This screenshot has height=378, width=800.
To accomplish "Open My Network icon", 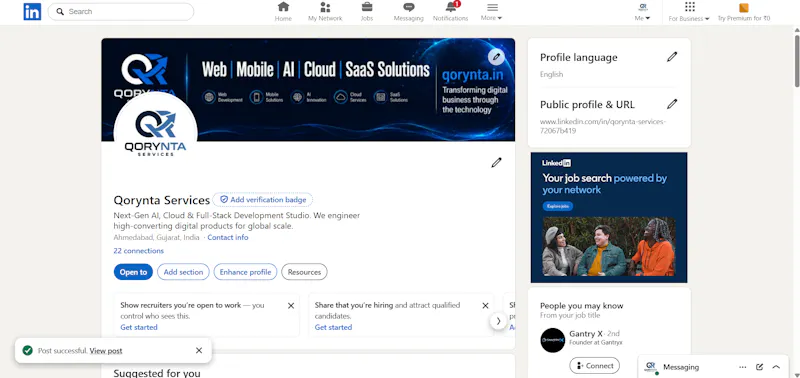I will [325, 7].
